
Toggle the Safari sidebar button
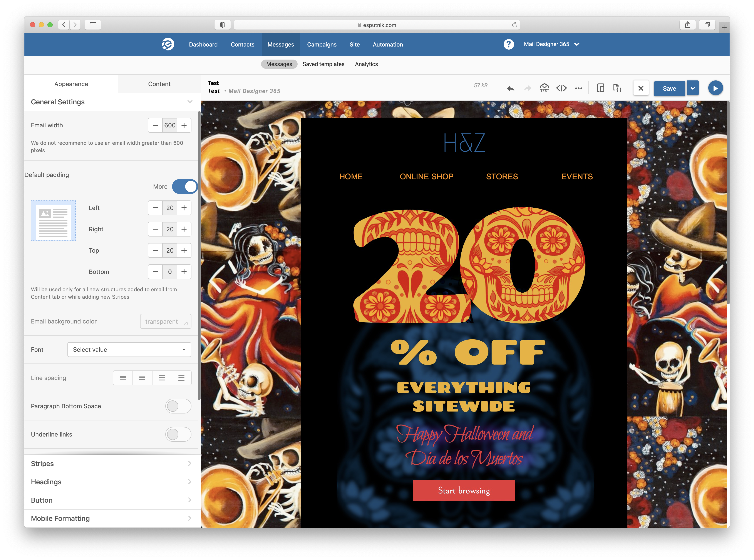pyautogui.click(x=93, y=25)
